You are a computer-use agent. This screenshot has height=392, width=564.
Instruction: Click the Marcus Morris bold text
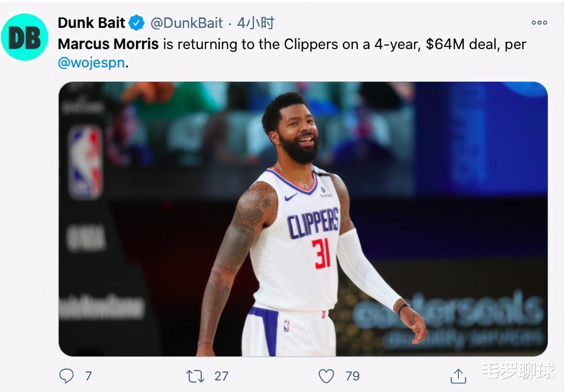click(108, 44)
